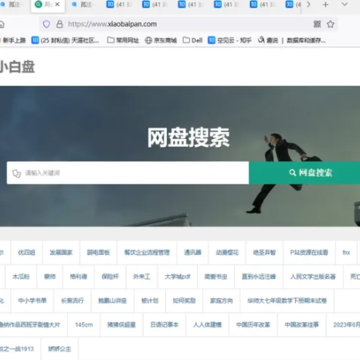This screenshot has width=360, height=360.
Task: Select the 保险杆 tag
Action: (110, 277)
